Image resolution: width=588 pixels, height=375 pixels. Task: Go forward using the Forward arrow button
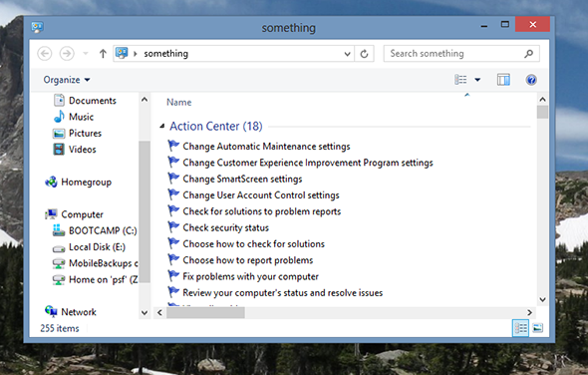point(67,53)
